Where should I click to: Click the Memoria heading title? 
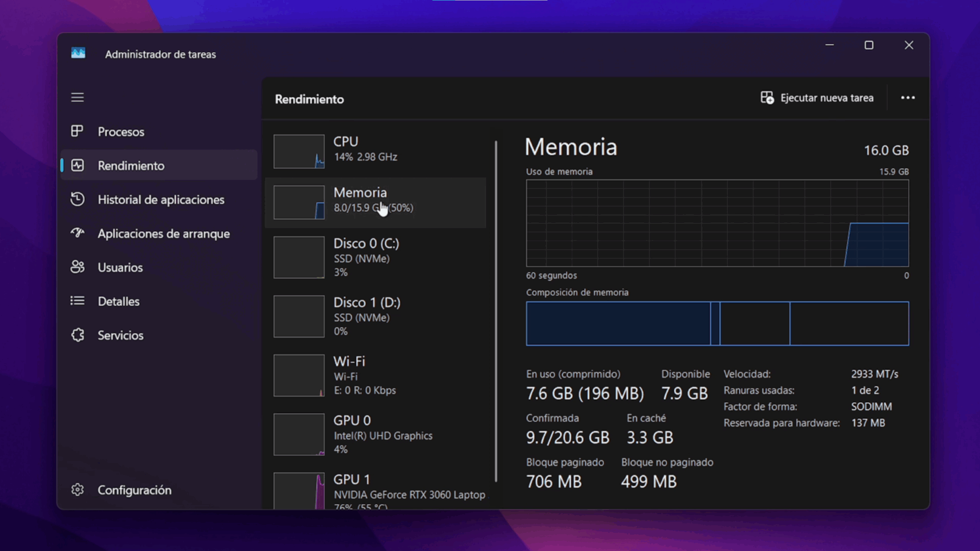[571, 146]
